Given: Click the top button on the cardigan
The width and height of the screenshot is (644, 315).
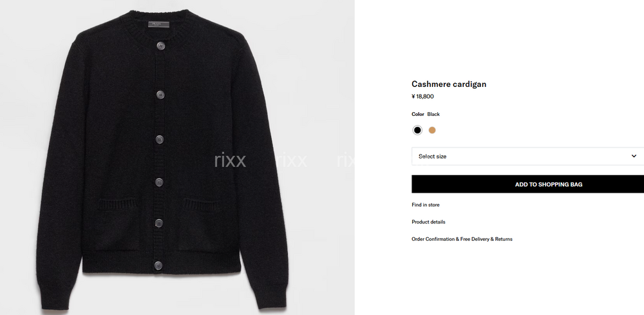Looking at the screenshot, I should [x=160, y=46].
